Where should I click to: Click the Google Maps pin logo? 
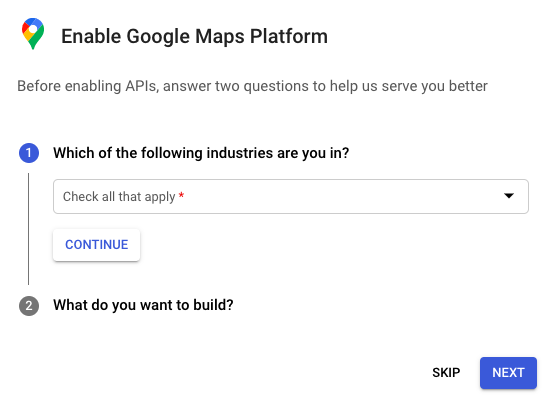click(33, 34)
